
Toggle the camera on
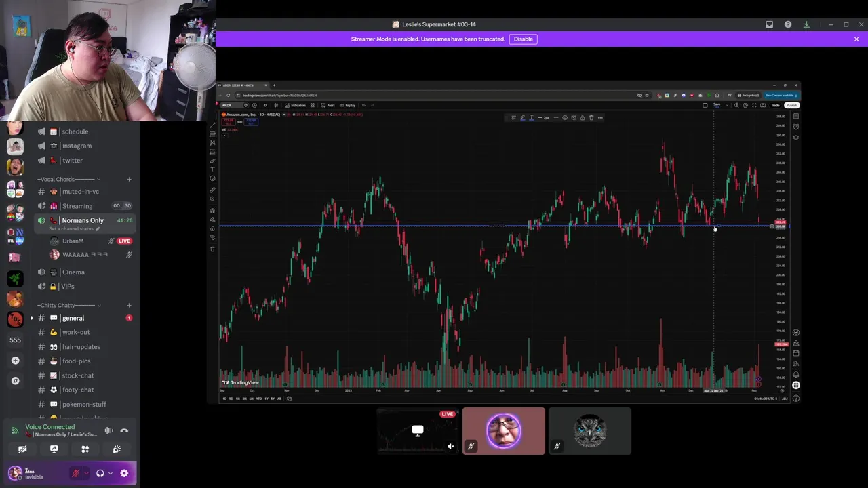pyautogui.click(x=22, y=449)
